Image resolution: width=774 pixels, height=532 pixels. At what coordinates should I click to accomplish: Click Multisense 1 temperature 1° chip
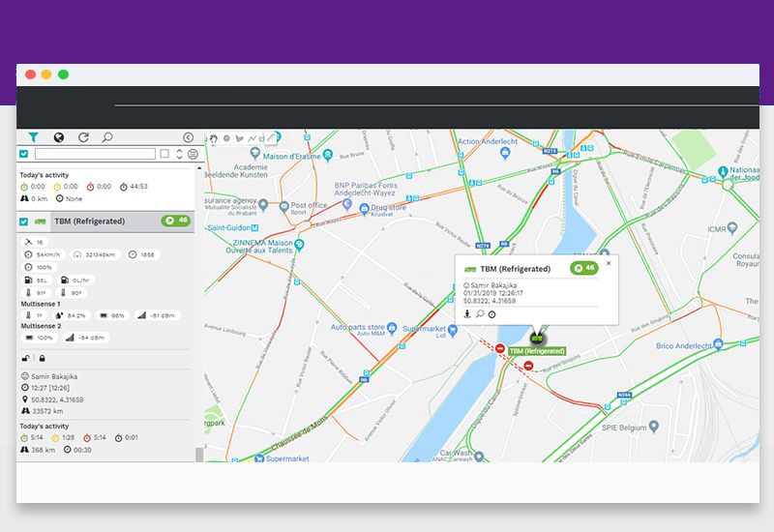point(34,315)
